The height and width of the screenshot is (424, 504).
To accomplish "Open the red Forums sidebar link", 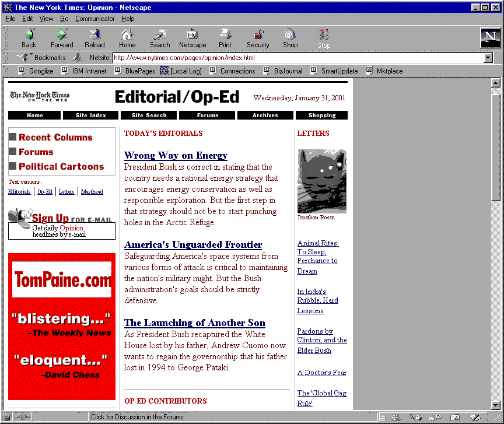I will (36, 152).
